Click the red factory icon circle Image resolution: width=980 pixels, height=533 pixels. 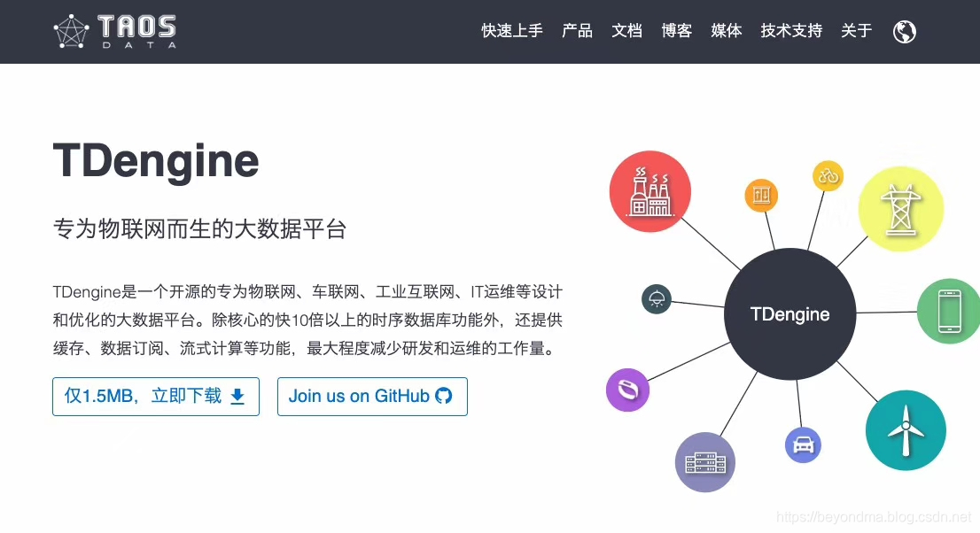650,191
